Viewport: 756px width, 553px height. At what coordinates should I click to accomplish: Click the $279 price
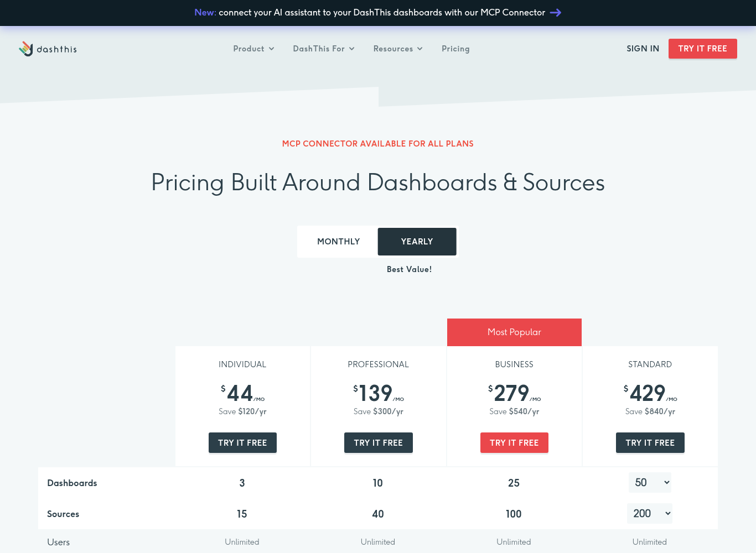click(x=514, y=393)
